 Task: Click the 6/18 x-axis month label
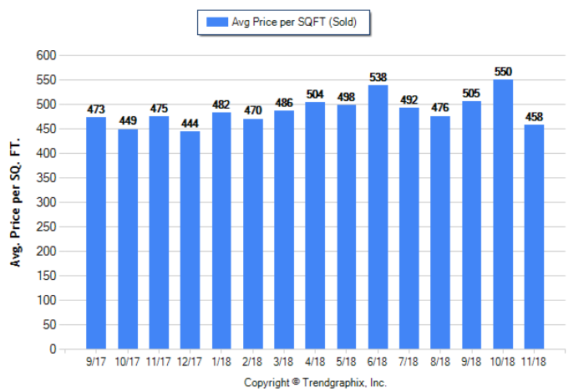tap(378, 362)
